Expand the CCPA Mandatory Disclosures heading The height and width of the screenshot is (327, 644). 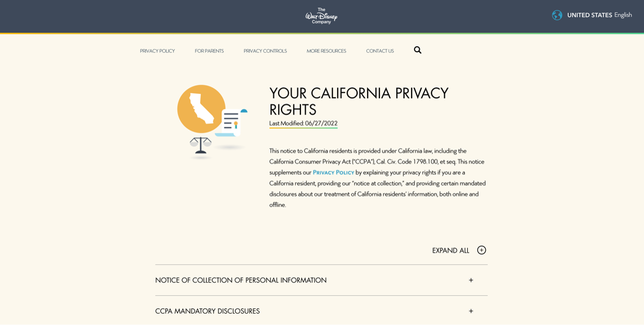[207, 311]
